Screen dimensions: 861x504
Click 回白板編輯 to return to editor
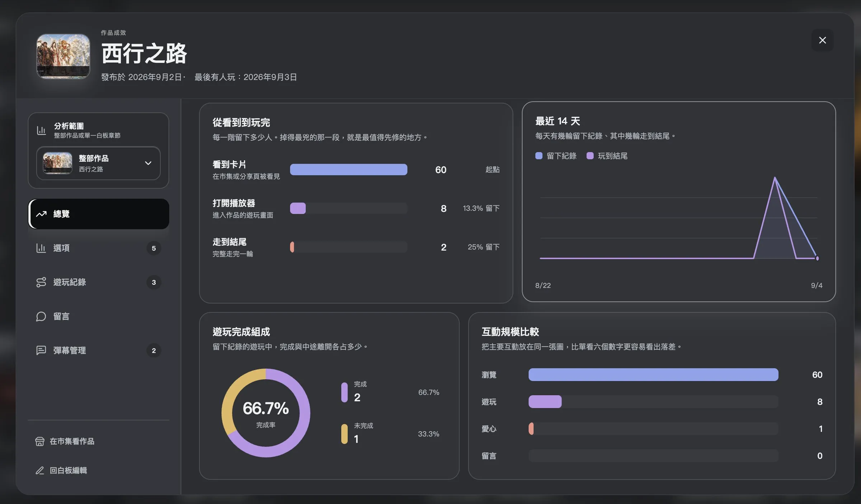pos(61,470)
